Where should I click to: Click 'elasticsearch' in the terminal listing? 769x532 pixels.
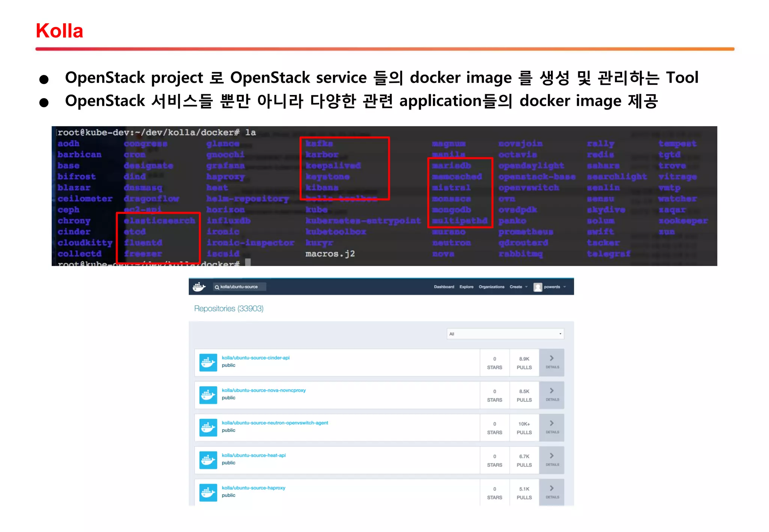point(160,221)
